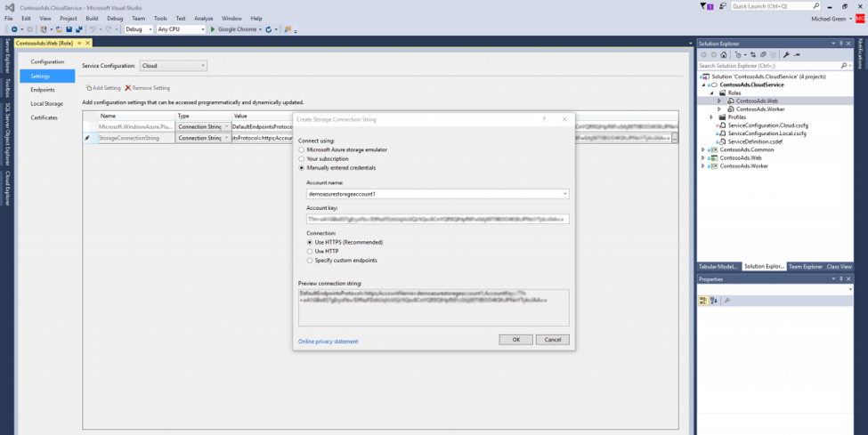Select Use HTTP radio button

[310, 251]
